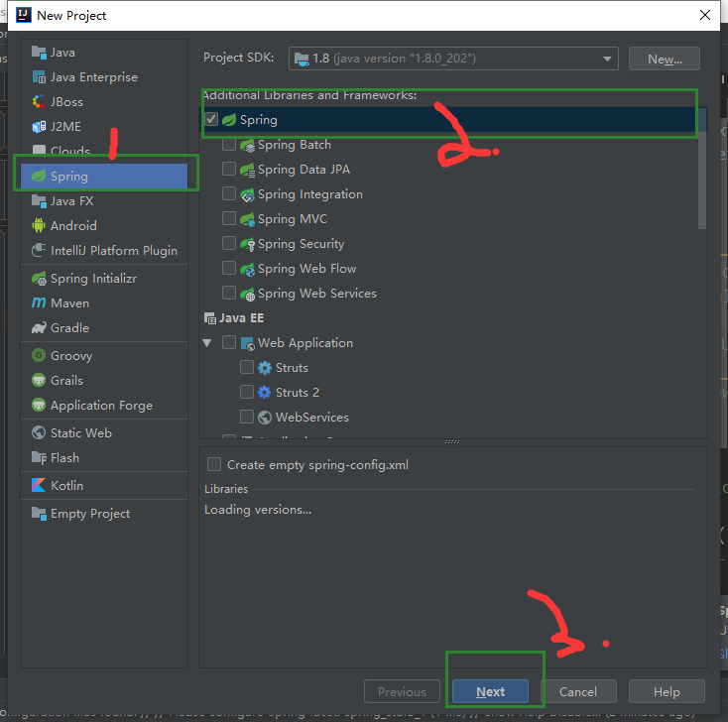Screen dimensions: 728x722
Task: Enable the Struts checkbox
Action: click(x=247, y=367)
